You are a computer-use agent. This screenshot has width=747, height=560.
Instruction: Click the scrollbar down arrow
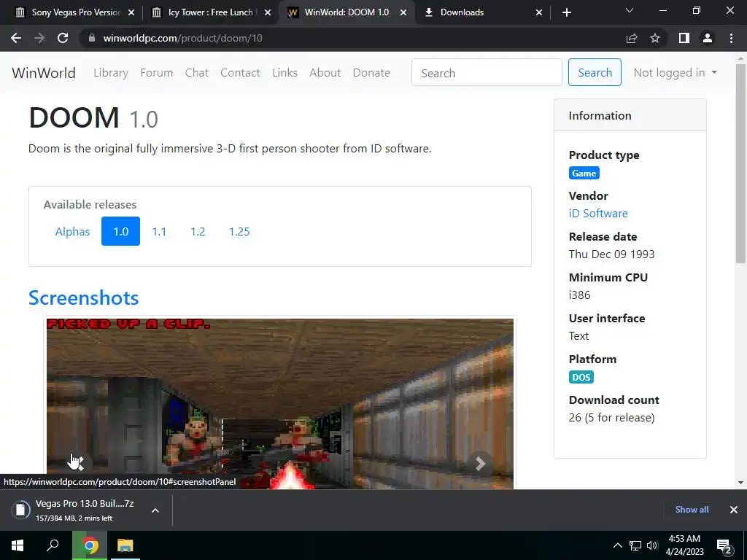pos(740,483)
